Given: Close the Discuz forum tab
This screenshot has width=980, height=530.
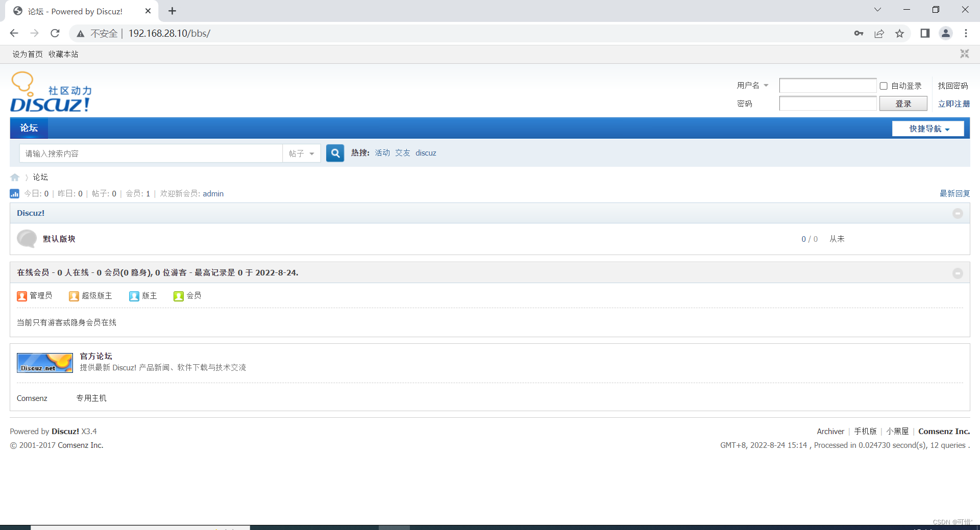Looking at the screenshot, I should (x=148, y=11).
